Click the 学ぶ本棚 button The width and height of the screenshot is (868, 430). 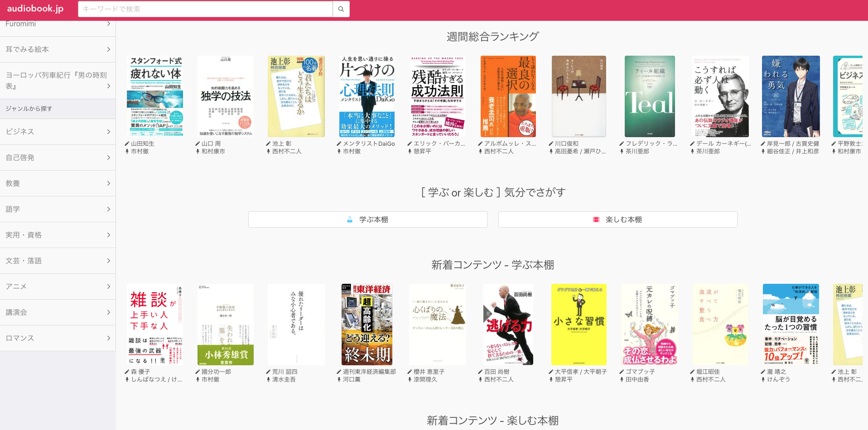click(368, 220)
